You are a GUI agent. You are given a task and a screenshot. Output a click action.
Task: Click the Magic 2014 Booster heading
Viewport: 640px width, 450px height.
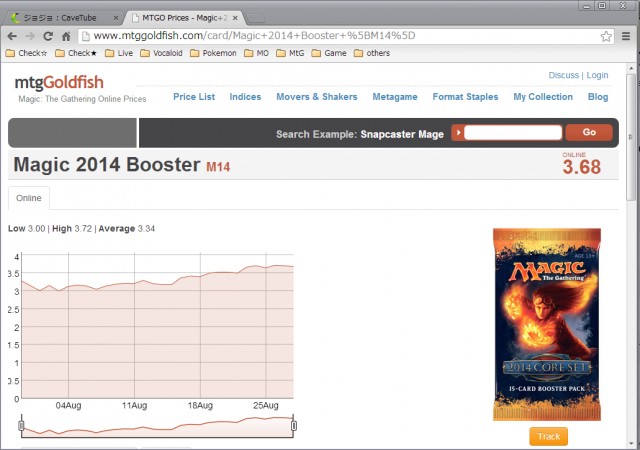click(x=107, y=165)
